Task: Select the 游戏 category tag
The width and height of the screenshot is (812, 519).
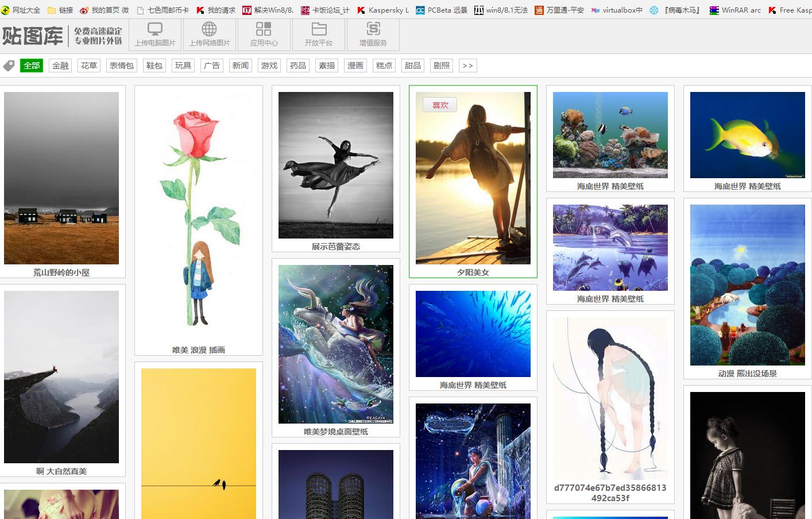Action: pos(269,66)
